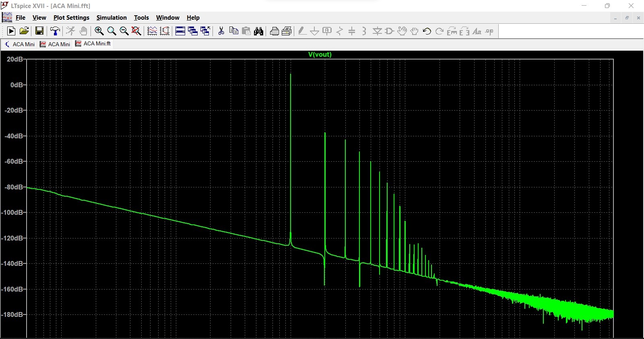Tile windows horizontally icon
This screenshot has height=339, width=644.
180,31
